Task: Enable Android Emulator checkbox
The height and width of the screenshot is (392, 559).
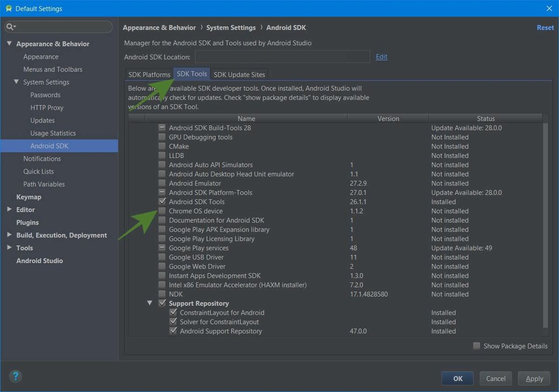Action: coord(162,183)
